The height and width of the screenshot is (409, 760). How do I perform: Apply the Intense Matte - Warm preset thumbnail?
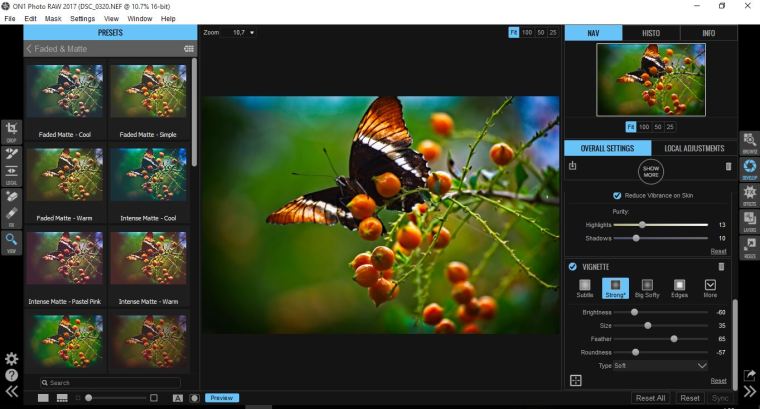[x=148, y=258]
